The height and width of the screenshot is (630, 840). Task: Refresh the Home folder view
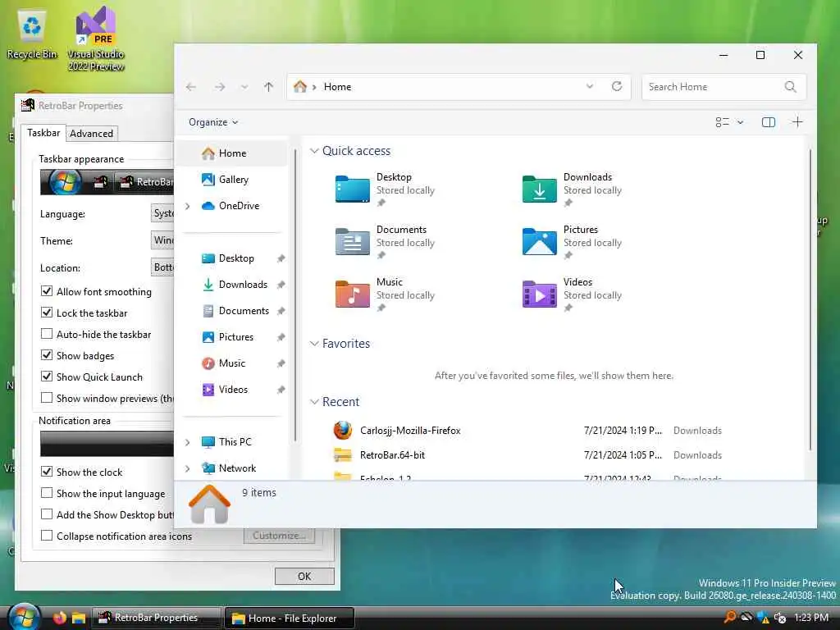[x=617, y=86]
